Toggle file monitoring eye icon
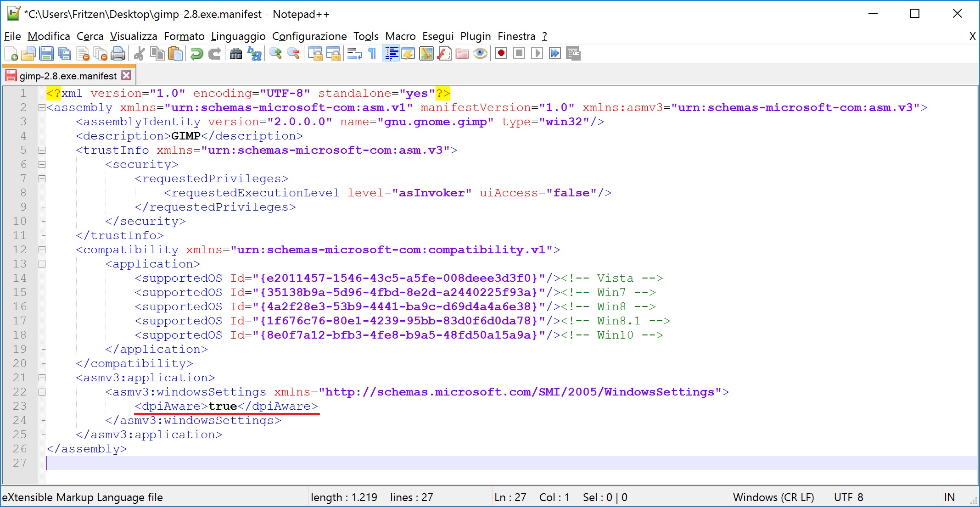Screen dimensions: 980x507 tap(480, 54)
